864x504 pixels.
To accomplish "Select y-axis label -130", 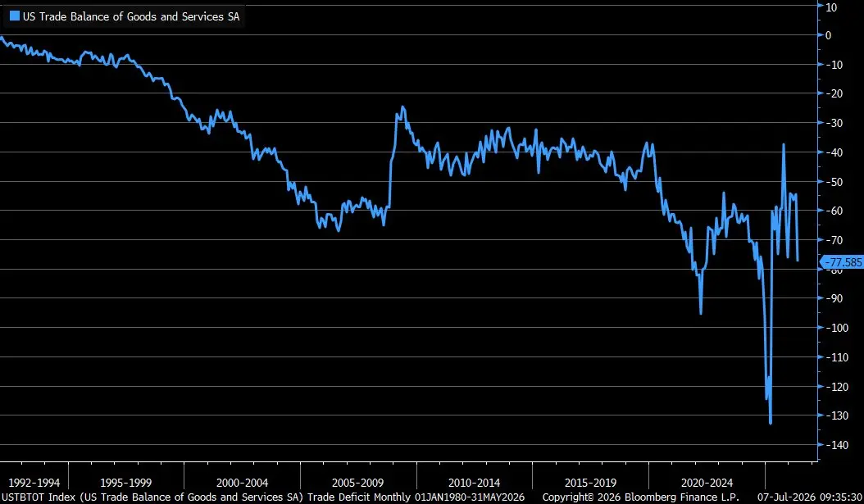I will tap(838, 415).
